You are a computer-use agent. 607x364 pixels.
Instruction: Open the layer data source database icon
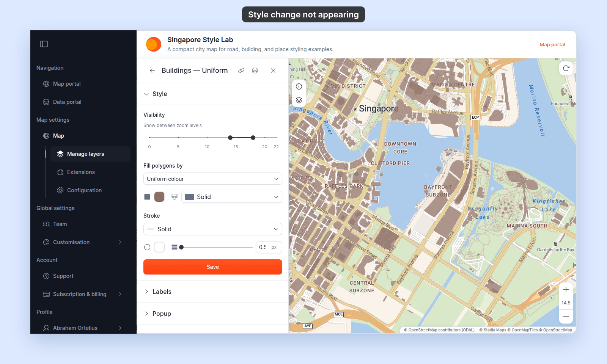[x=255, y=71]
